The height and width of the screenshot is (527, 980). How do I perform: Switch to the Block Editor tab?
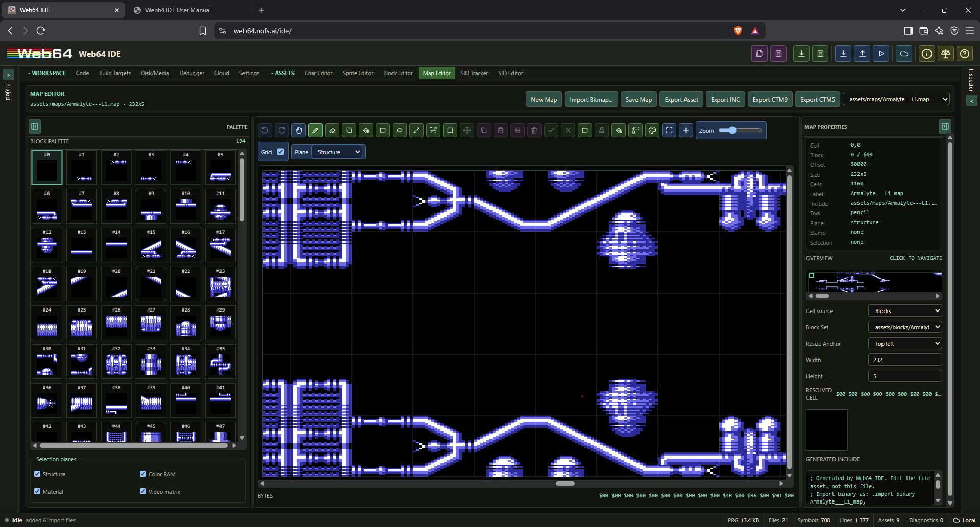coord(398,73)
